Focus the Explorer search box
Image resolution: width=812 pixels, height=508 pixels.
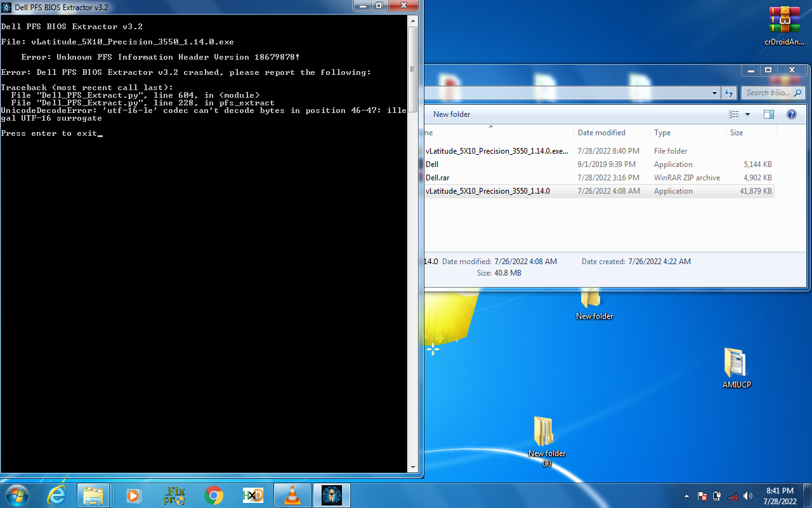tap(773, 93)
